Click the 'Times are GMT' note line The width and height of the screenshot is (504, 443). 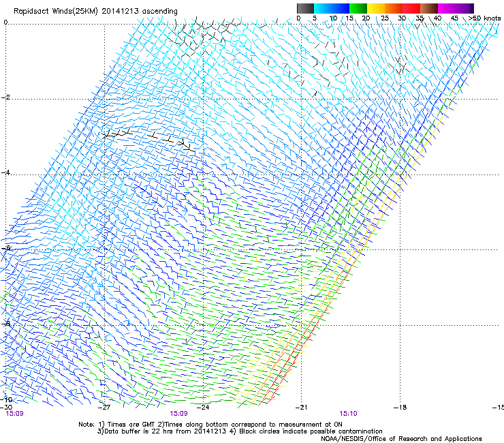pyautogui.click(x=210, y=425)
